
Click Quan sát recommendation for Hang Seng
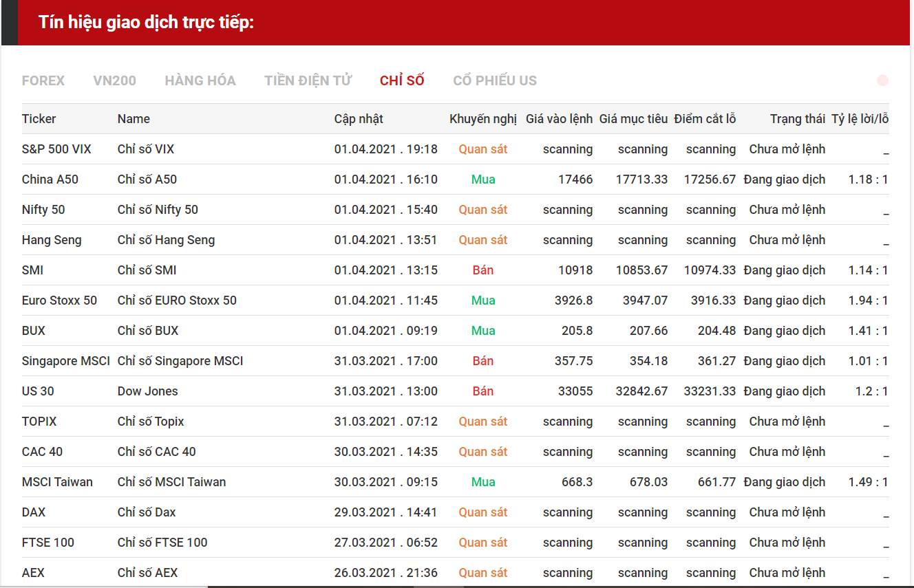483,240
